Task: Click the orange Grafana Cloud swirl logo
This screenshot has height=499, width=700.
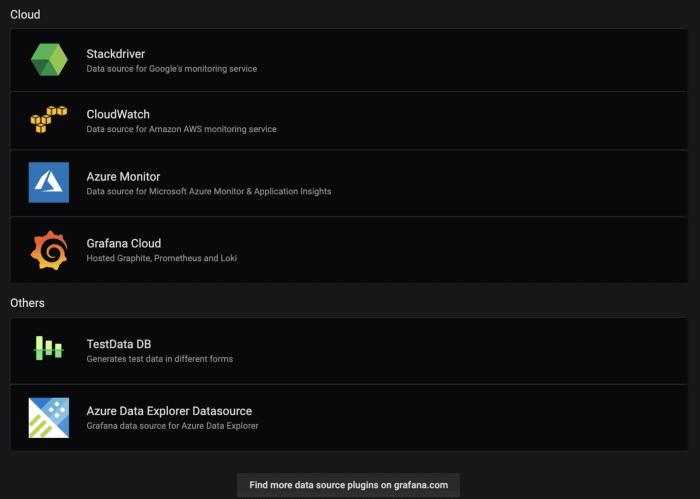Action: tap(49, 250)
